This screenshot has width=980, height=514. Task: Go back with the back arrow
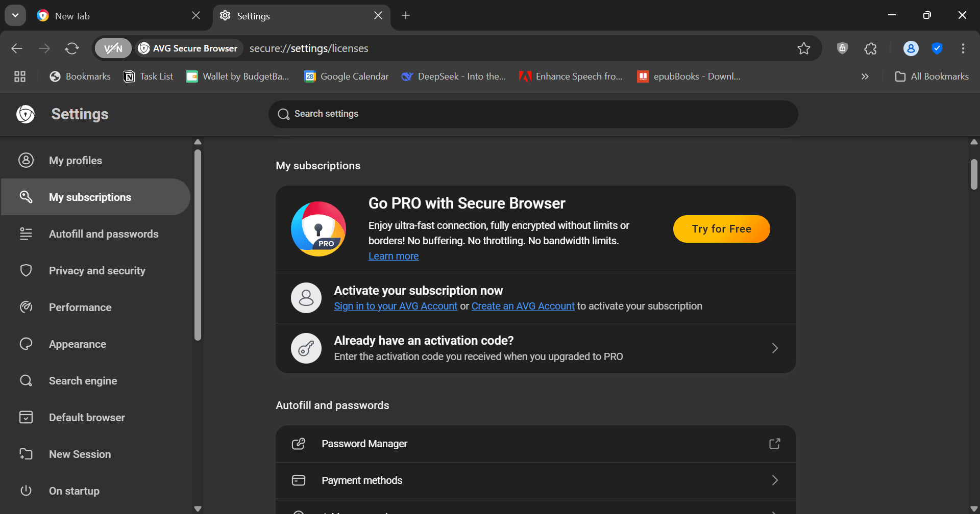pyautogui.click(x=17, y=48)
